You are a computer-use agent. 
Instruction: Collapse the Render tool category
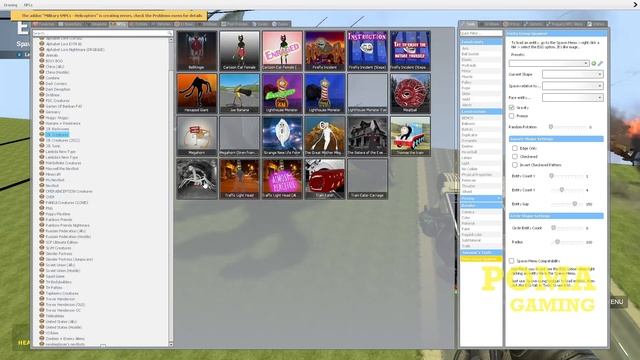481,205
